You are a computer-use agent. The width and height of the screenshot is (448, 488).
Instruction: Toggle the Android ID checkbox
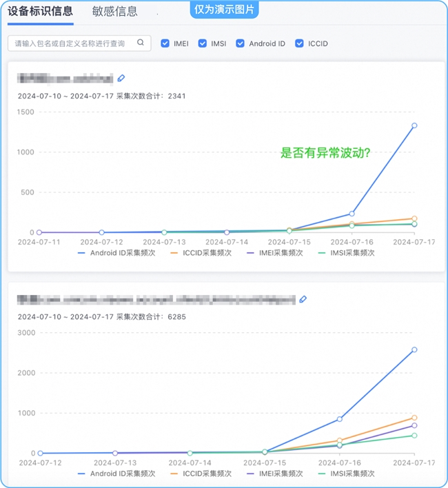240,43
